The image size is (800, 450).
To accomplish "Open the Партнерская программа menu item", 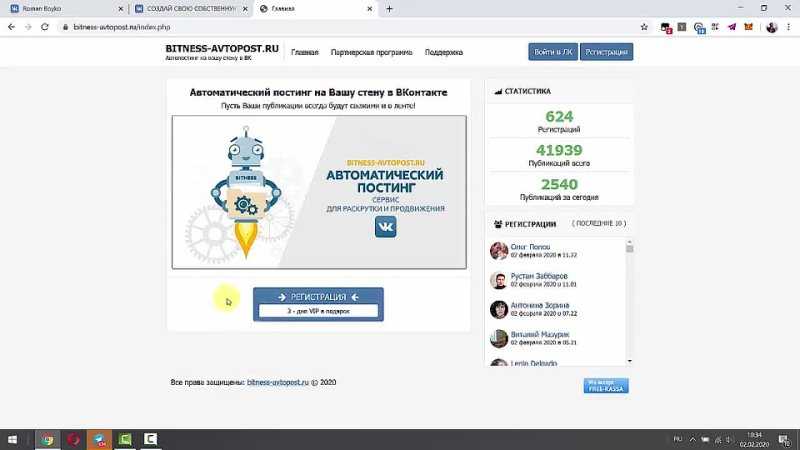I will [371, 52].
